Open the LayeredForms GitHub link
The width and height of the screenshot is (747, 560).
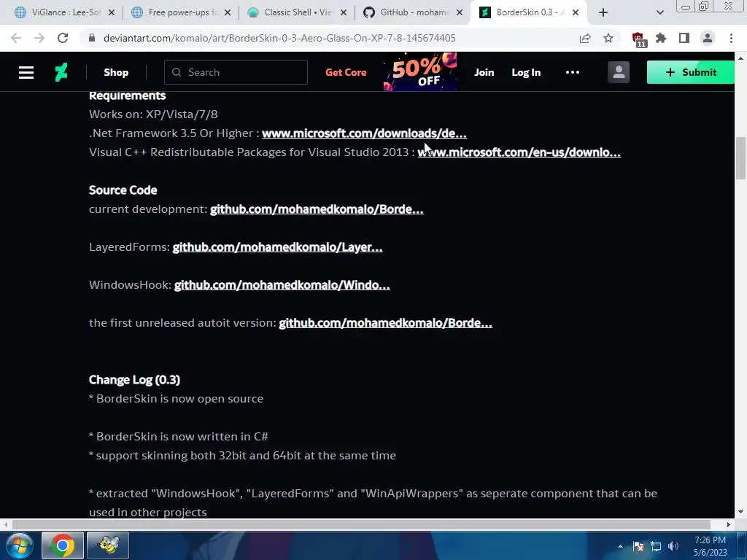pos(277,247)
